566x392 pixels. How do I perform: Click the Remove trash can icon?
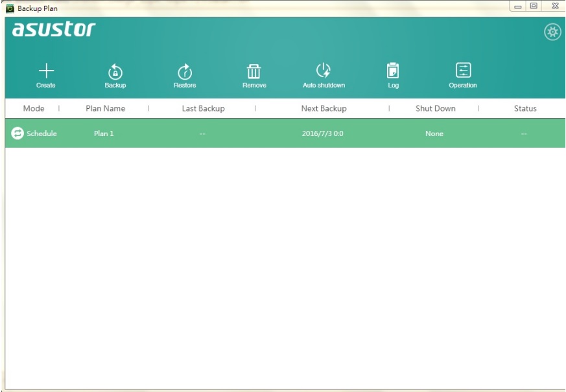[254, 71]
